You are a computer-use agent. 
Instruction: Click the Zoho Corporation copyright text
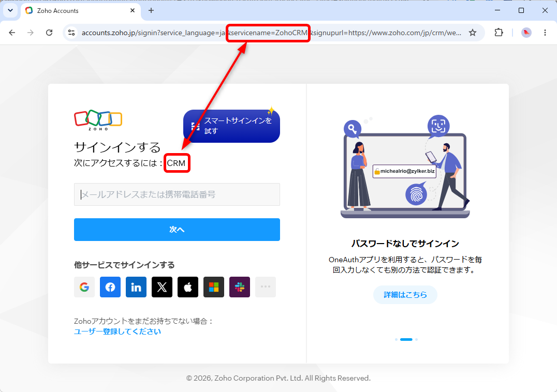pyautogui.click(x=278, y=378)
